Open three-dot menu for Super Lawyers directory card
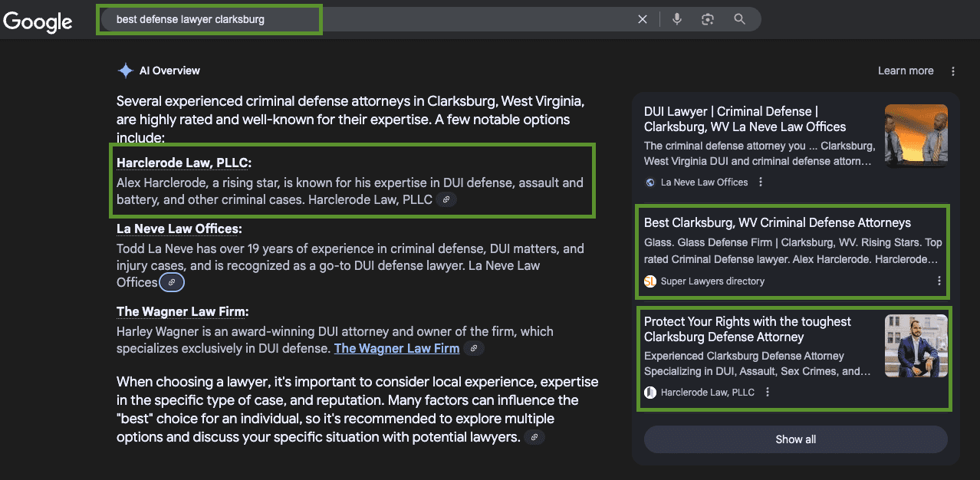The height and width of the screenshot is (480, 980). [939, 281]
